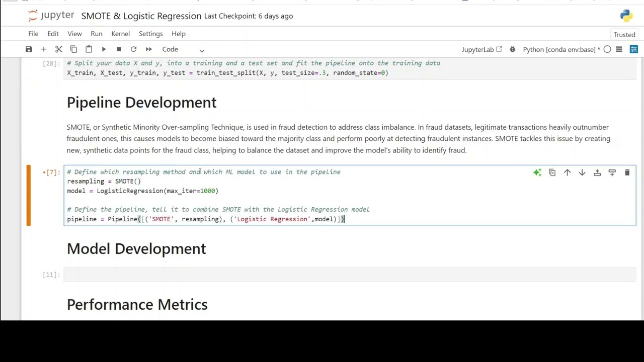The width and height of the screenshot is (644, 362).
Task: Switch kernel Python [conda env:base]
Action: tap(561, 49)
